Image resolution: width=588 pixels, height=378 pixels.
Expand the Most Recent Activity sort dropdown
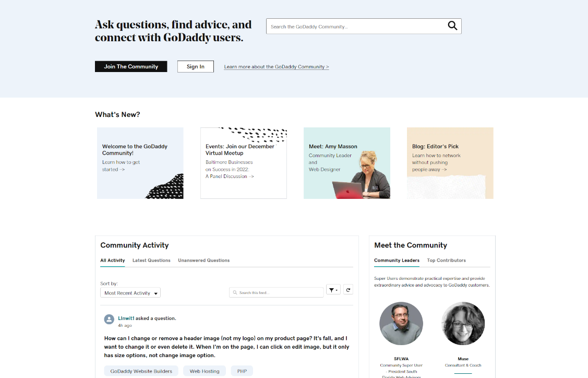point(130,293)
